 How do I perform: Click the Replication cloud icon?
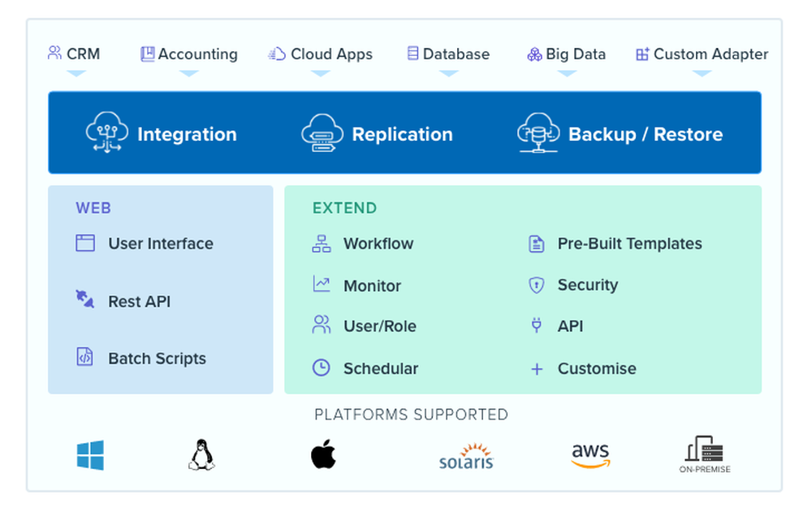[x=322, y=132]
